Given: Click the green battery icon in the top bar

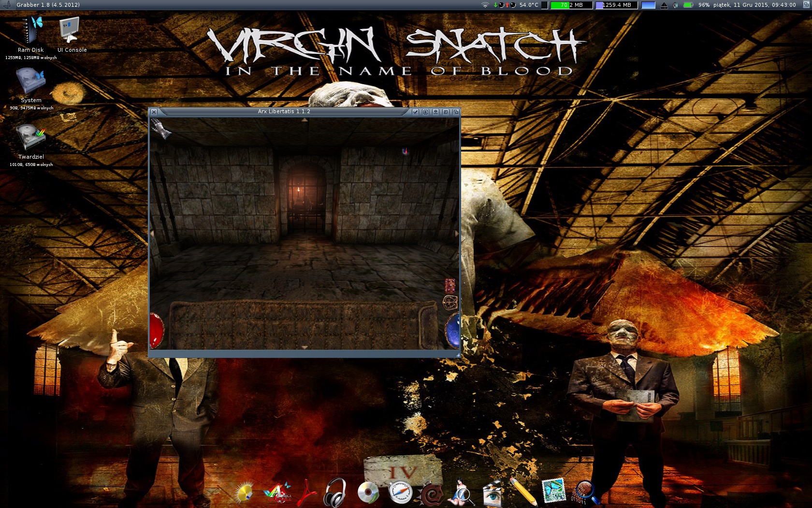Looking at the screenshot, I should 688,5.
